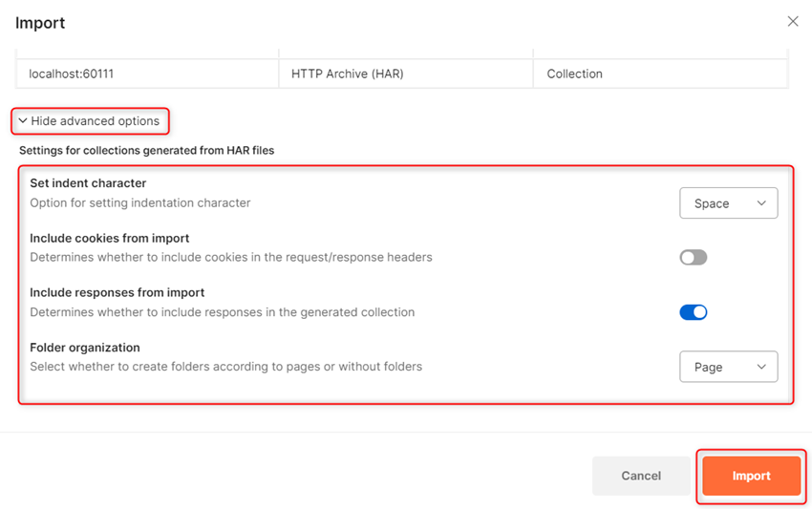Open the Space indent character dropdown
Screen dimensions: 812x509
[727, 203]
